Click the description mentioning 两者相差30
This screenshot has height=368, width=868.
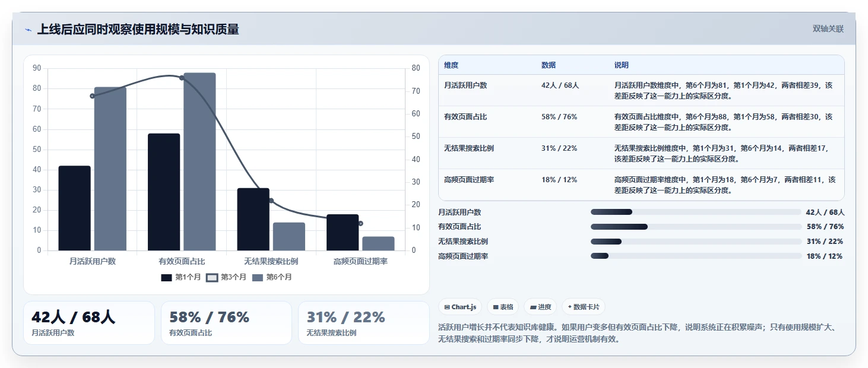point(725,122)
